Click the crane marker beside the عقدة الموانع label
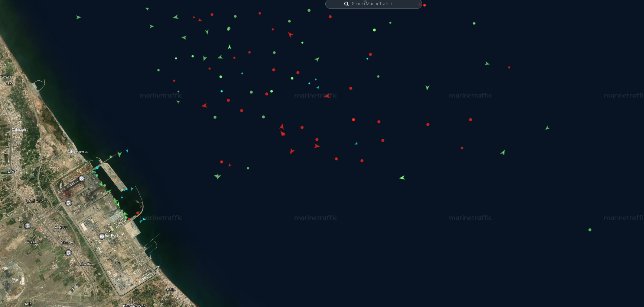Screen dimensions: 644x307 click(x=69, y=203)
